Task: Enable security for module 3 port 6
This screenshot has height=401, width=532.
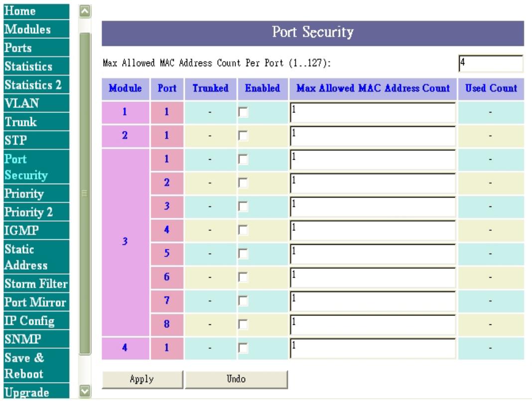Action: coord(243,277)
